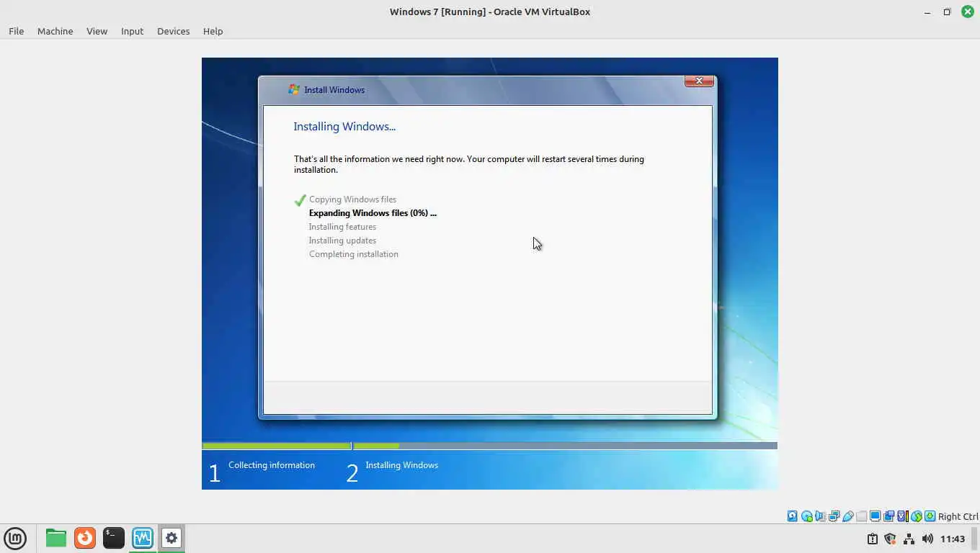Select the VirtualBox Manager taskbar icon

(x=143, y=538)
